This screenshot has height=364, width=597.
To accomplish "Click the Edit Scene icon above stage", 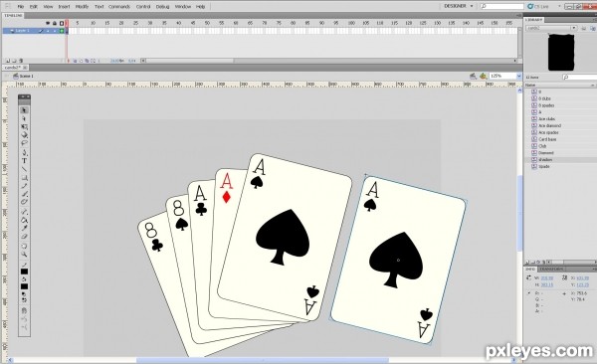I will click(x=473, y=77).
